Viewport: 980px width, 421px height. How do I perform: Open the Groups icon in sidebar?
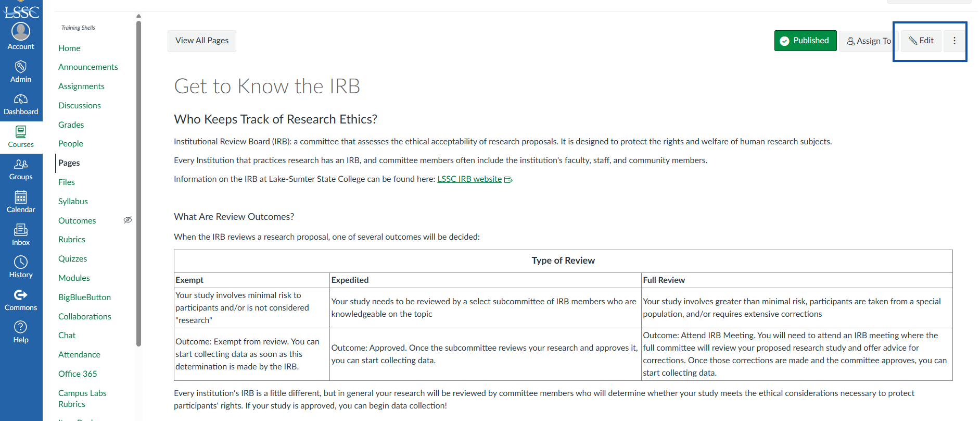coord(21,164)
